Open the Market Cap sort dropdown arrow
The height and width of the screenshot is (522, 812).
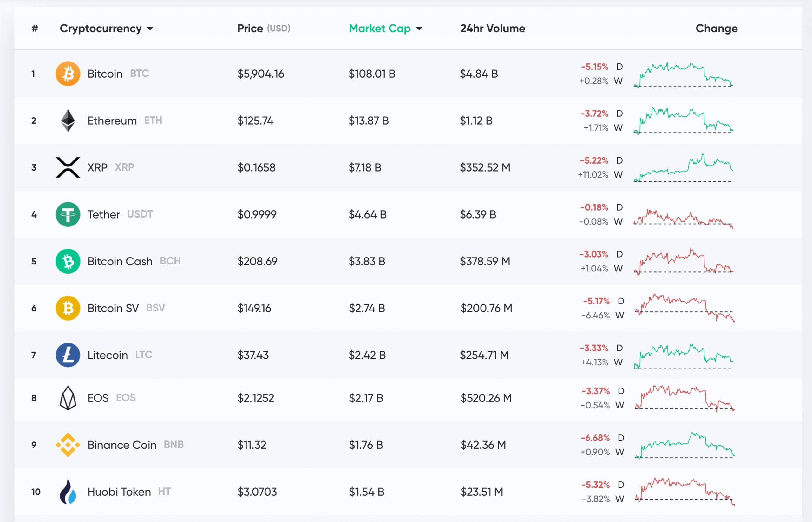point(419,29)
